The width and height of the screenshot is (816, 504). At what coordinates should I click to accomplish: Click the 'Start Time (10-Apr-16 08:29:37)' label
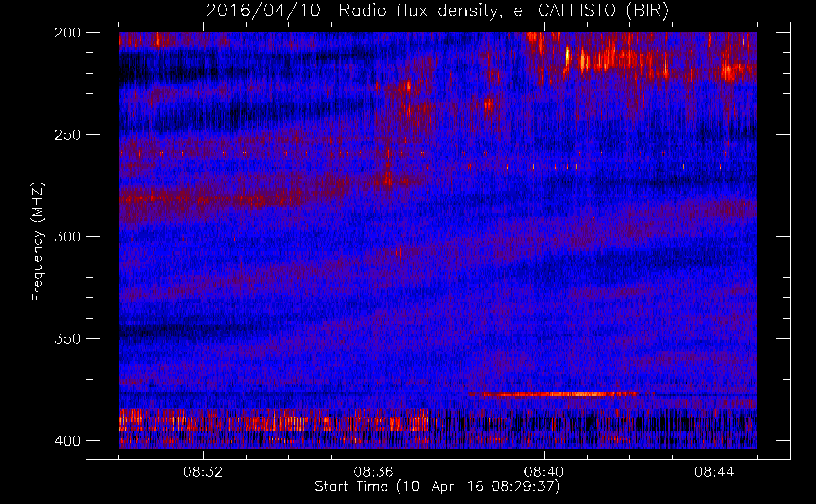[437, 487]
